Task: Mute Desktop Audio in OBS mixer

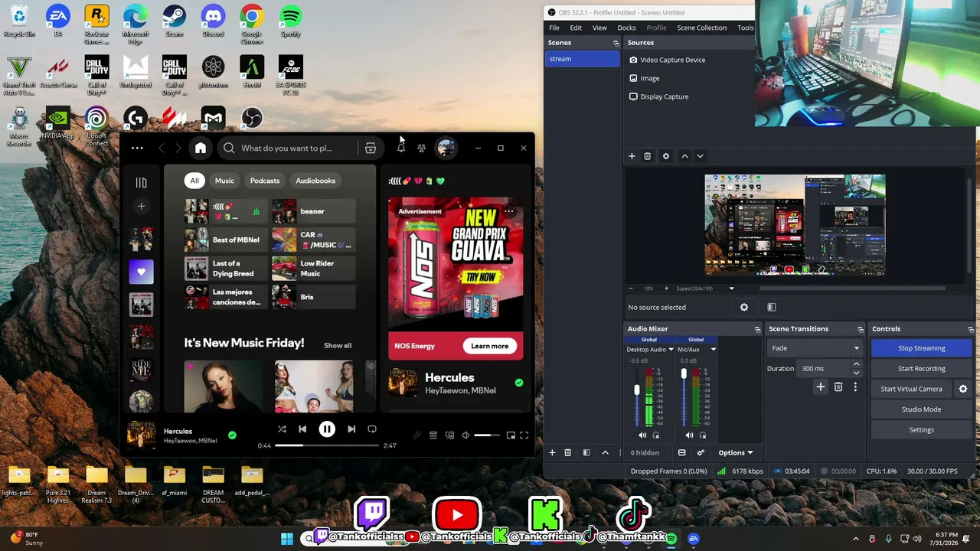Action: pos(642,435)
